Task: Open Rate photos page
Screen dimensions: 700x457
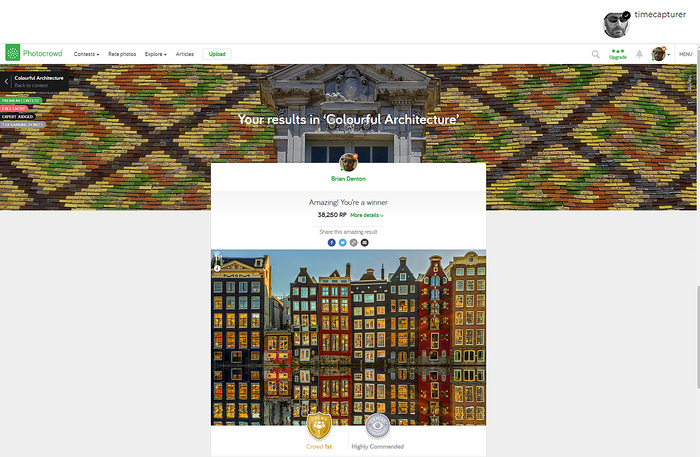Action: (122, 54)
